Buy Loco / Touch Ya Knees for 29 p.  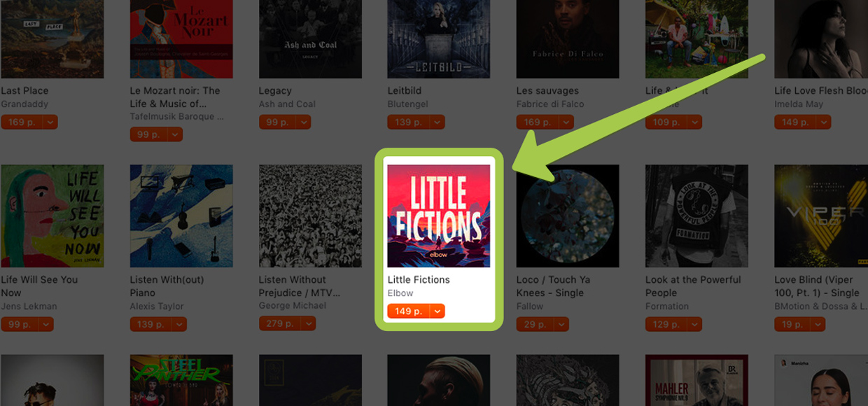(535, 324)
